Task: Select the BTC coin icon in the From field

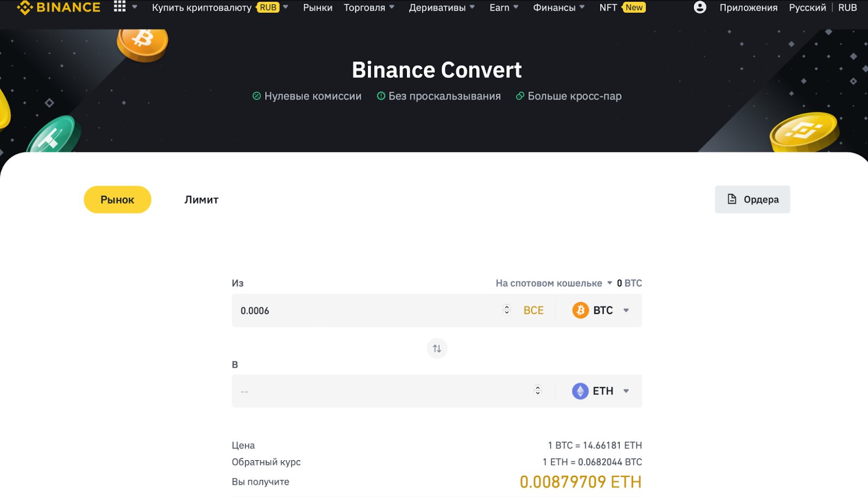Action: pos(580,310)
